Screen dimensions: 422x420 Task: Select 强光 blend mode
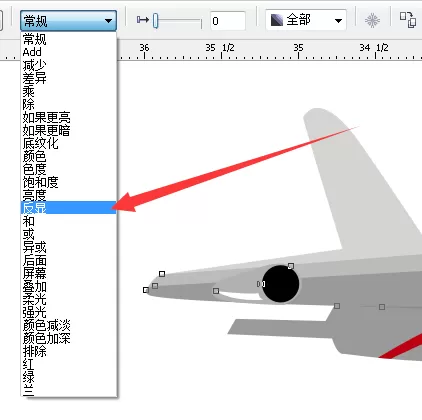point(69,312)
